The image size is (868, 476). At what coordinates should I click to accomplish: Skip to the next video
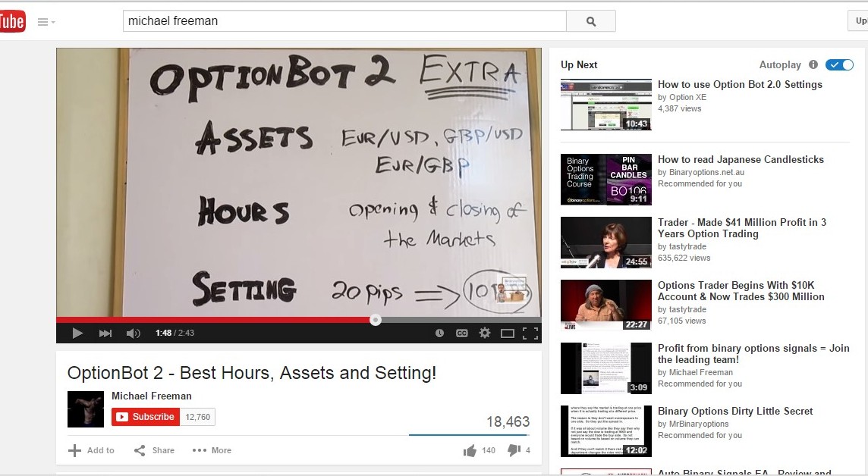(105, 333)
